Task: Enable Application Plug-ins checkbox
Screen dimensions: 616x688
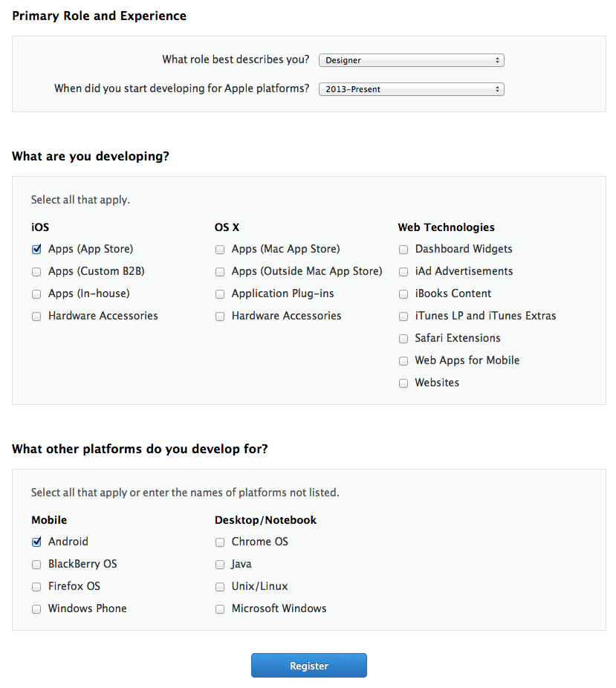Action: (220, 294)
